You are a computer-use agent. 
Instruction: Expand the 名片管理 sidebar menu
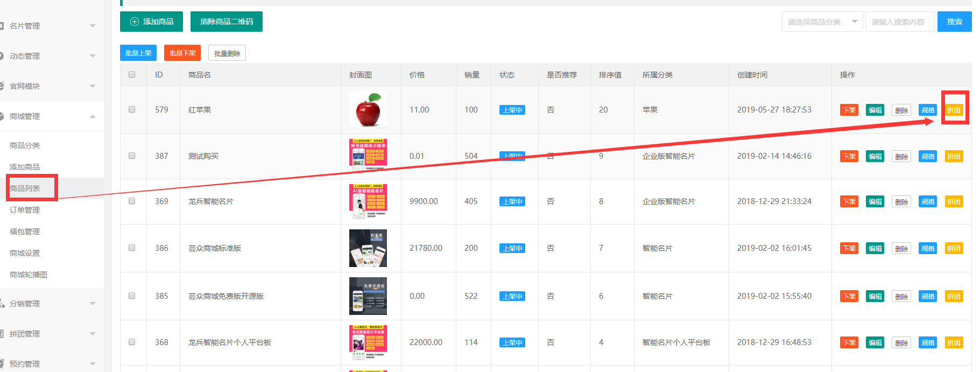(x=51, y=26)
